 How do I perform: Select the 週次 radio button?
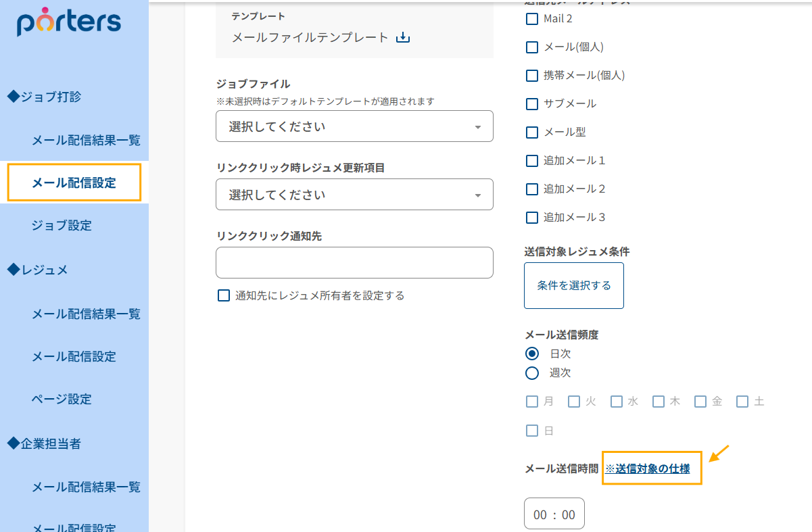click(532, 373)
